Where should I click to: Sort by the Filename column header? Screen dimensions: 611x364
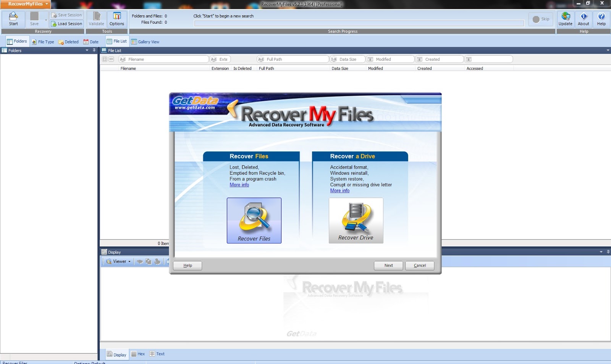(x=128, y=69)
